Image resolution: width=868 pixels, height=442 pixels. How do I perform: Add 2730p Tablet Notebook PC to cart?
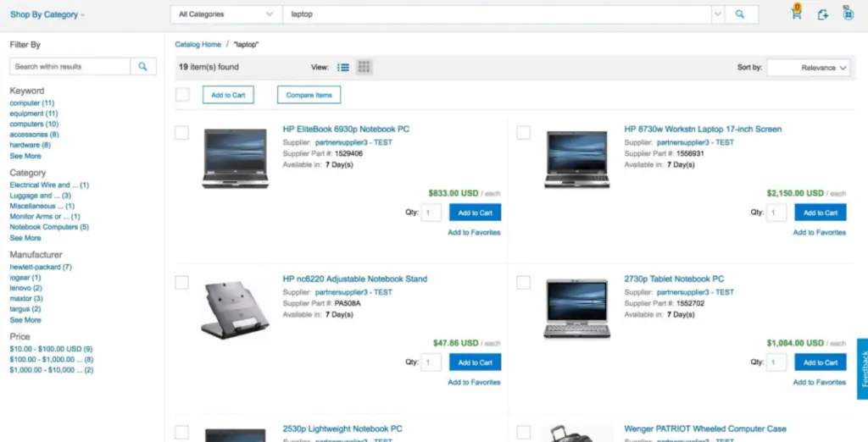pos(821,362)
